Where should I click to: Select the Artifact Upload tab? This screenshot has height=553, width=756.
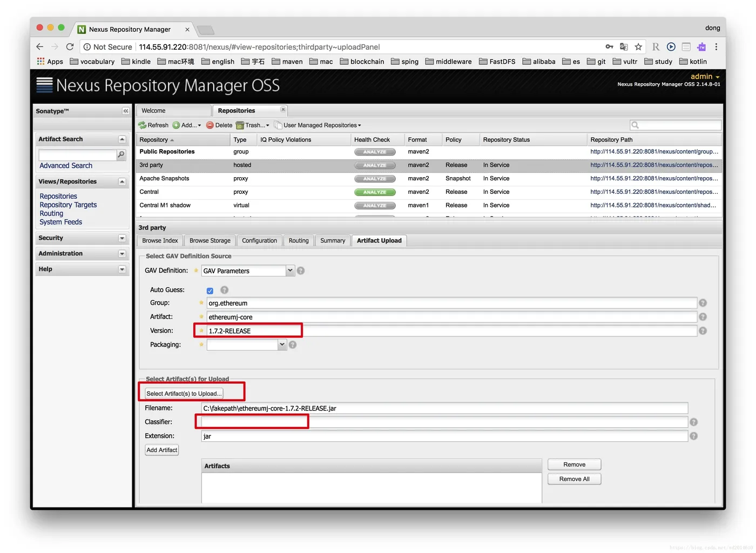click(379, 241)
